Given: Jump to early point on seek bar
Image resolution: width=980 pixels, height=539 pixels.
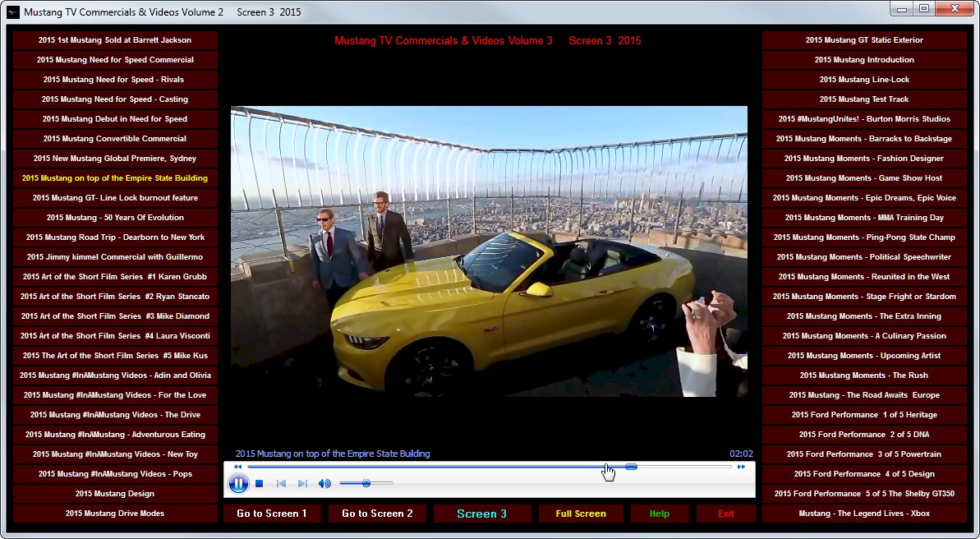Looking at the screenshot, I should coord(281,467).
